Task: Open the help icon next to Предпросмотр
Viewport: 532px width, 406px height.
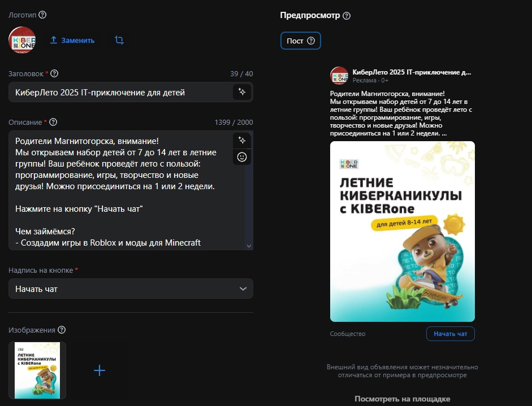Action: pyautogui.click(x=347, y=16)
